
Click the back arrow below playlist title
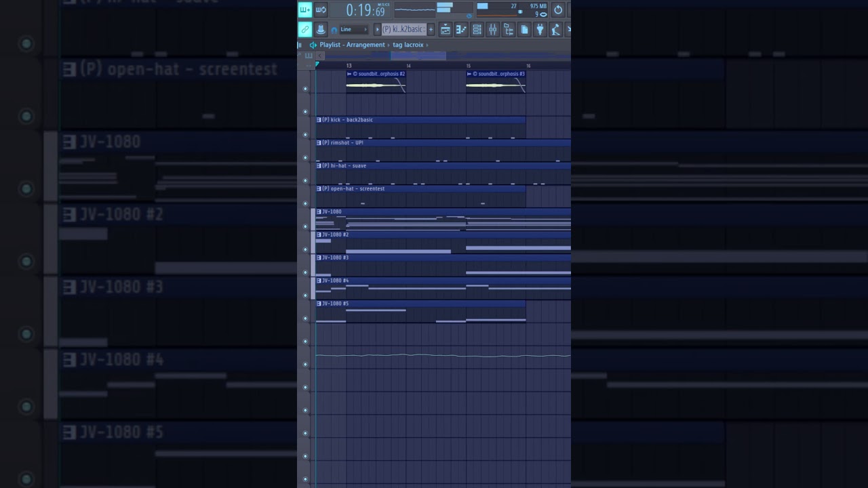click(x=321, y=56)
